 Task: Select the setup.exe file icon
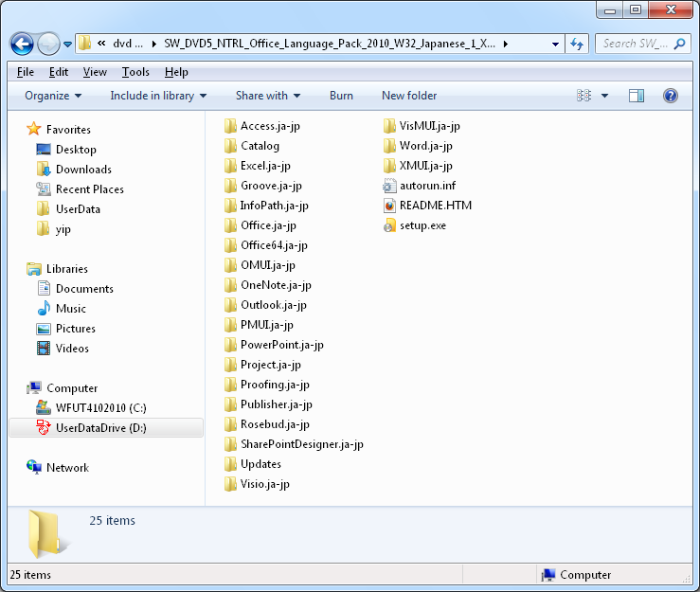click(389, 225)
